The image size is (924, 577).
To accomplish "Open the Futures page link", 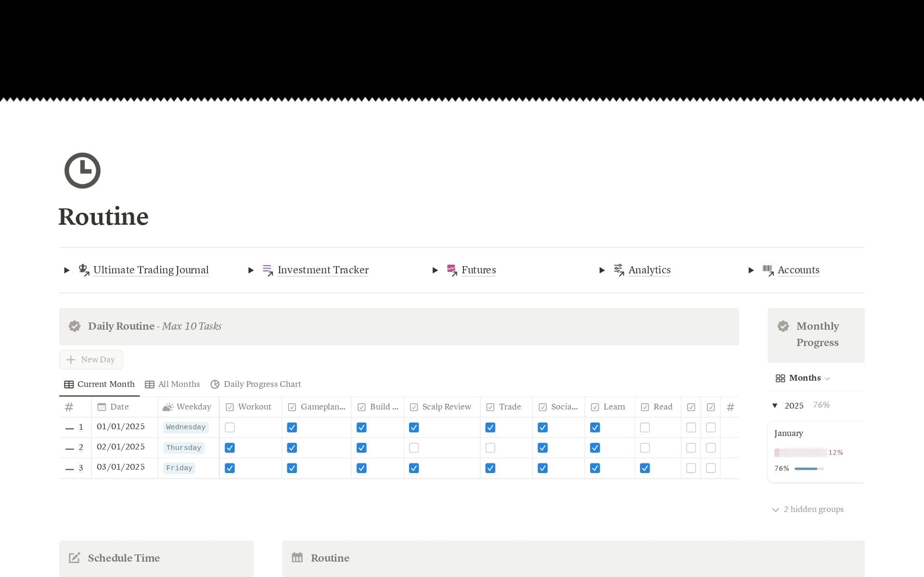I will click(478, 270).
